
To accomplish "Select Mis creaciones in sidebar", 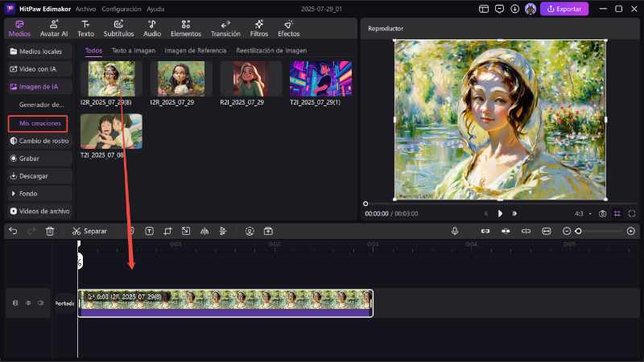I will pos(38,124).
